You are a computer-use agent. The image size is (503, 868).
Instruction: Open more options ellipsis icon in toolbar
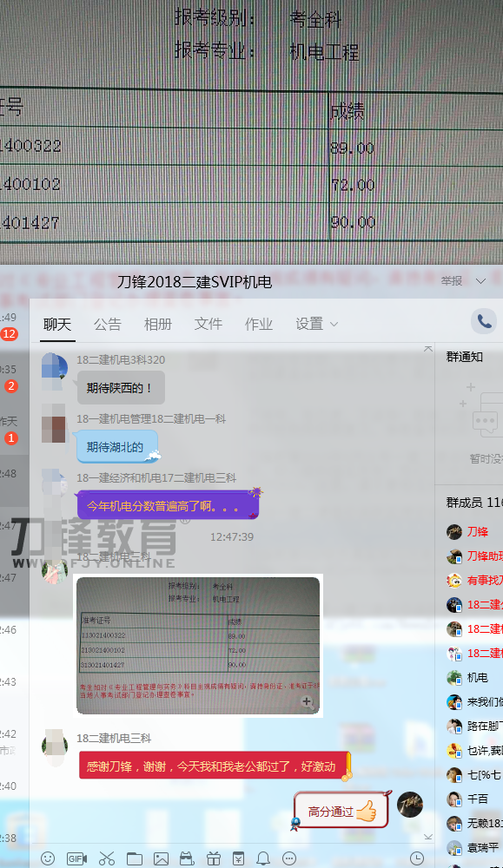pyautogui.click(x=289, y=858)
